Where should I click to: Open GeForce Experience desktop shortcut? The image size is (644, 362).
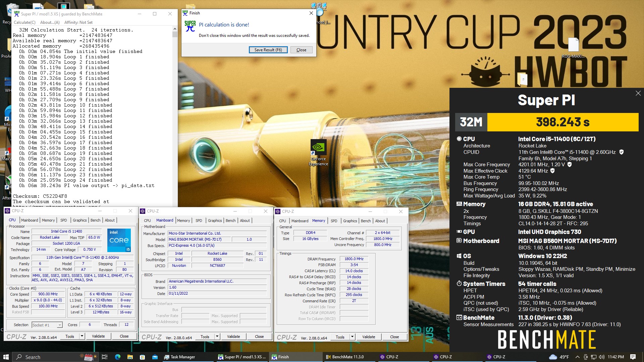[318, 153]
